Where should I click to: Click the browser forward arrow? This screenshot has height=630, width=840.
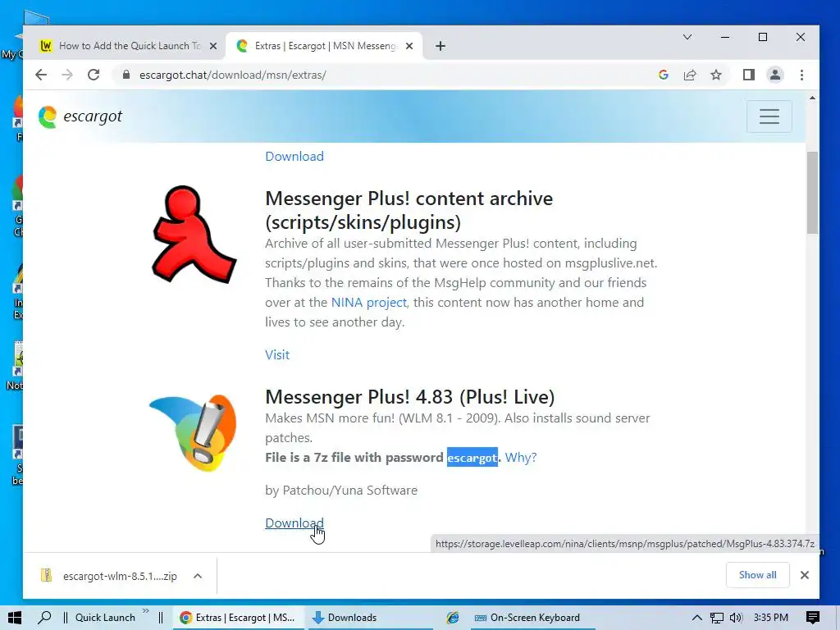(67, 75)
